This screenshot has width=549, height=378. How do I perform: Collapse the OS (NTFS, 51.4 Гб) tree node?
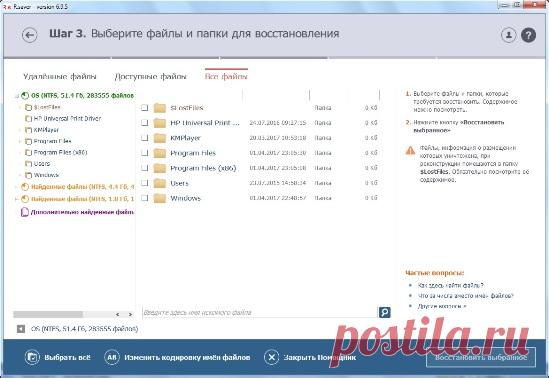(16, 96)
